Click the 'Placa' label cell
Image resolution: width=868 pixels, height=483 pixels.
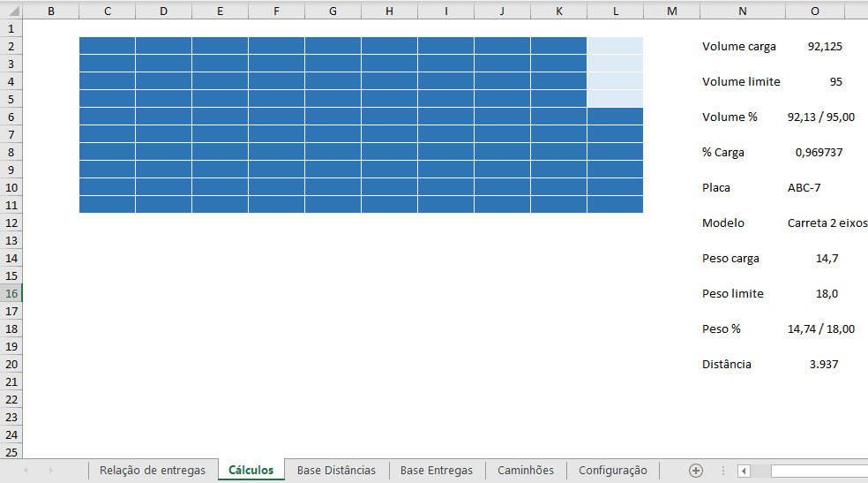715,188
